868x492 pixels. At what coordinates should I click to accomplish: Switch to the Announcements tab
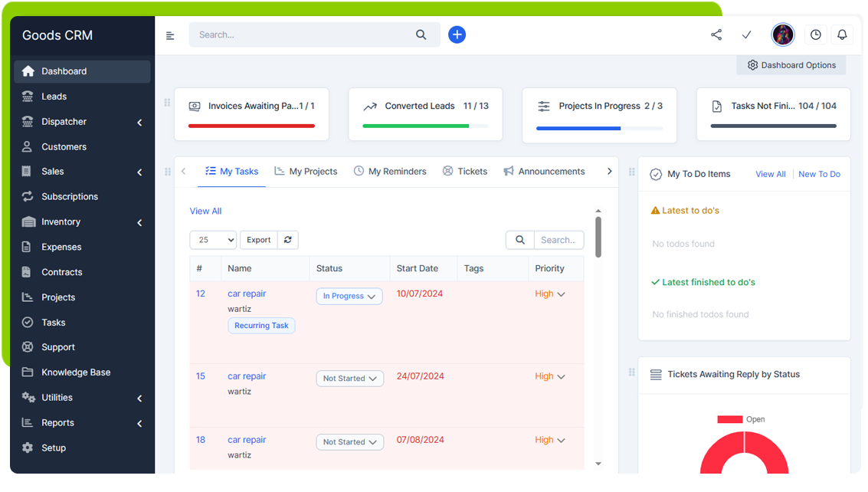[x=544, y=172]
